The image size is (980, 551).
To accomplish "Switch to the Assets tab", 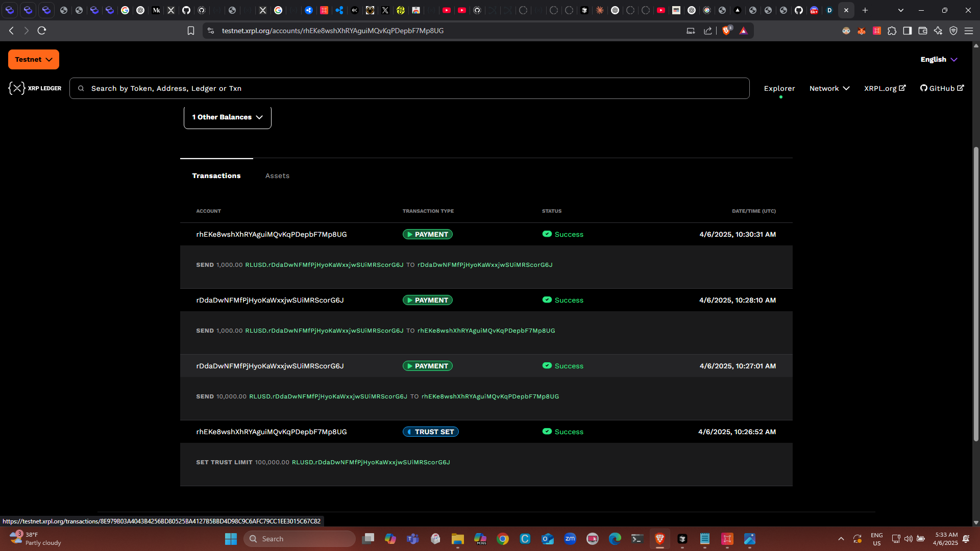I will (x=277, y=176).
